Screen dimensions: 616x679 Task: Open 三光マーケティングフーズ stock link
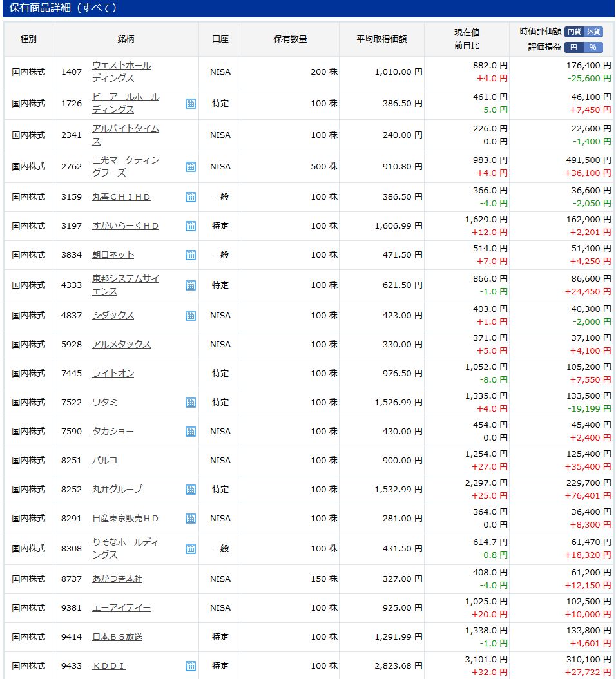pyautogui.click(x=126, y=167)
